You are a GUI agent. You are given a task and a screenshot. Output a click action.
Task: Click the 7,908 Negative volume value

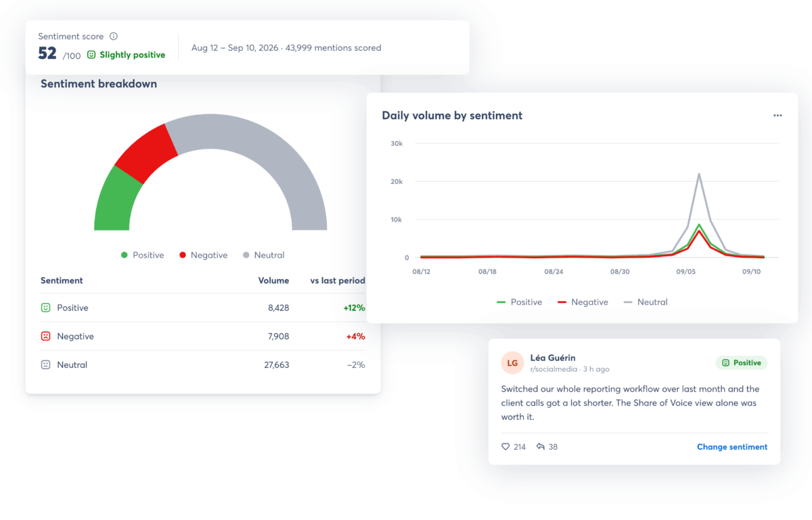pos(278,336)
